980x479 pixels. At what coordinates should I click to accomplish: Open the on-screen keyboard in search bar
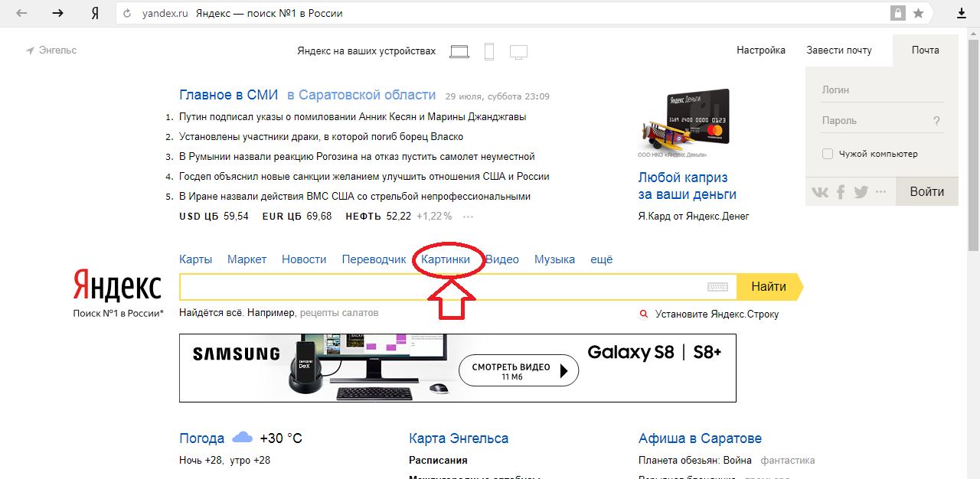pos(717,287)
